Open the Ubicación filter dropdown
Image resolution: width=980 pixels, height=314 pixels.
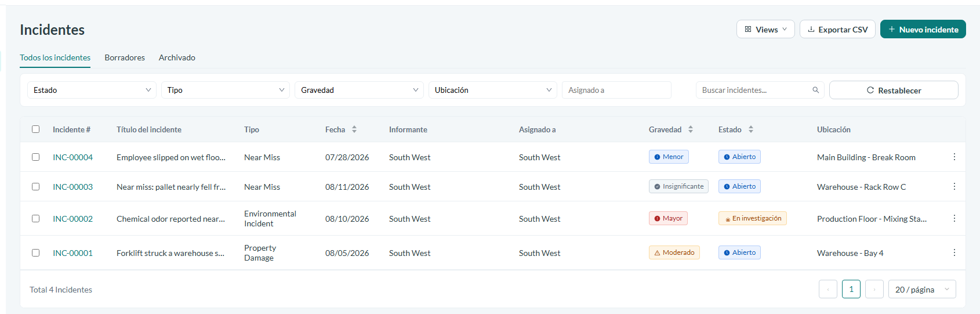click(493, 90)
